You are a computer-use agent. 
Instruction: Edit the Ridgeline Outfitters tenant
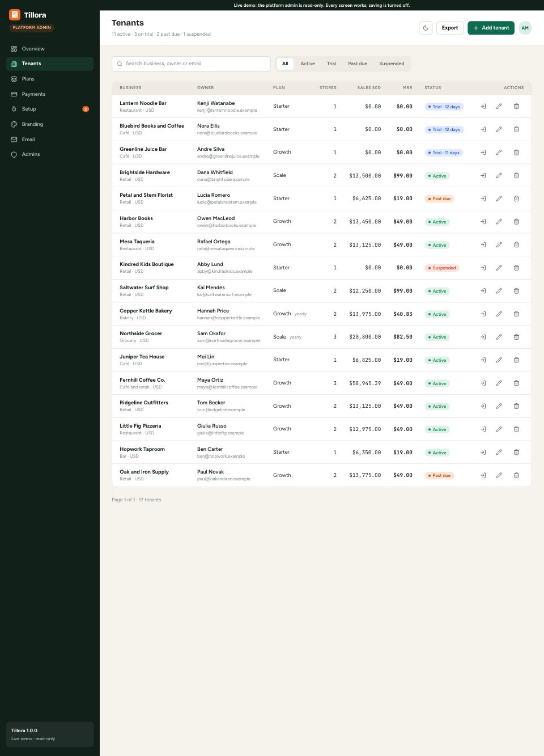click(x=499, y=406)
